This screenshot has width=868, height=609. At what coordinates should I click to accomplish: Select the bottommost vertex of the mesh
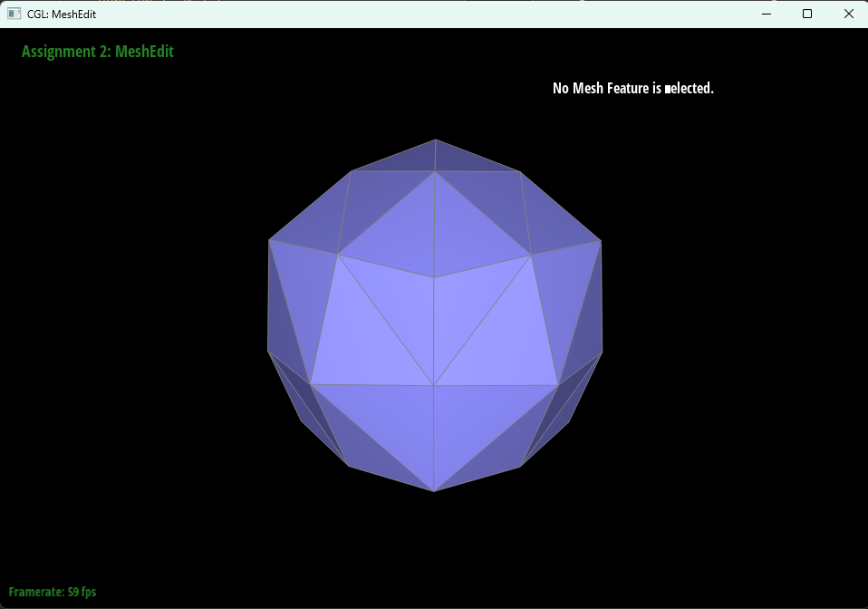click(435, 489)
